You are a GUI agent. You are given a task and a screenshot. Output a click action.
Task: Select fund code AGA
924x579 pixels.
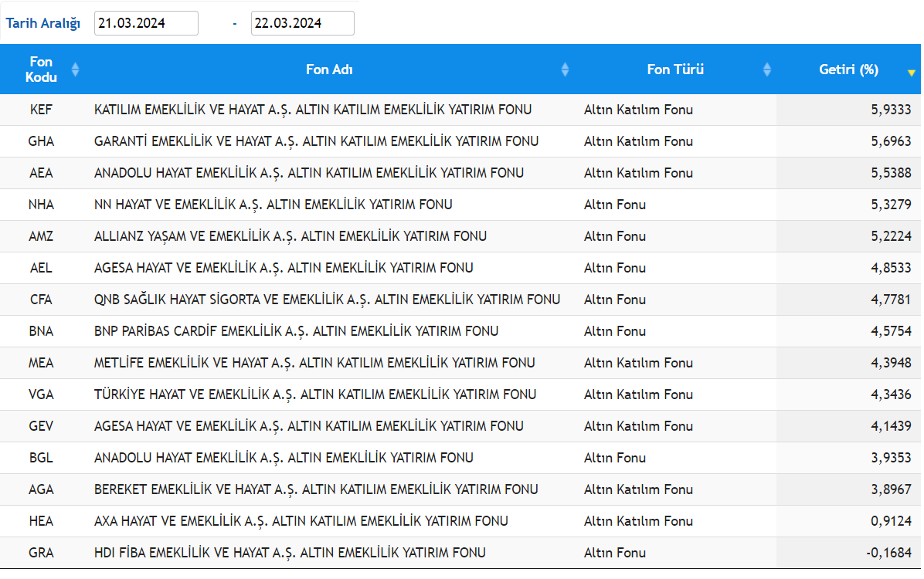click(41, 489)
